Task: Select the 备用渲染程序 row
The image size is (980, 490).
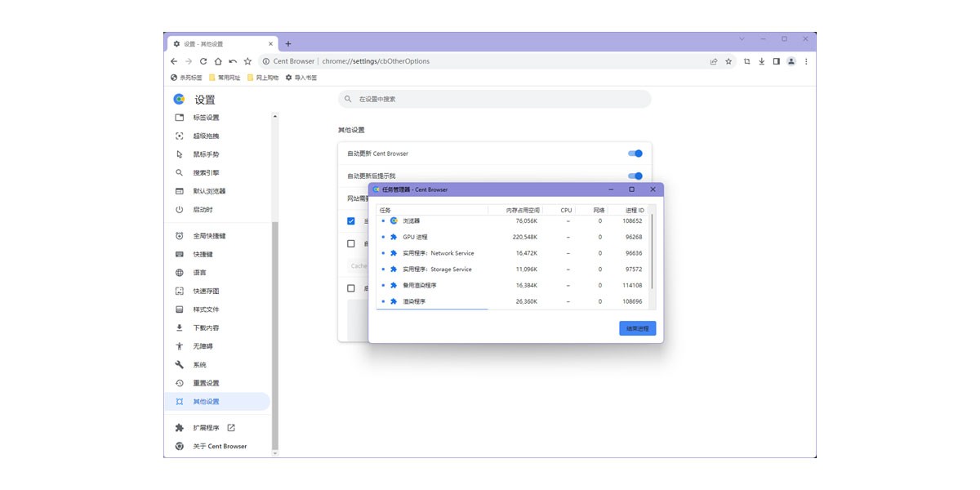Action: (512, 285)
